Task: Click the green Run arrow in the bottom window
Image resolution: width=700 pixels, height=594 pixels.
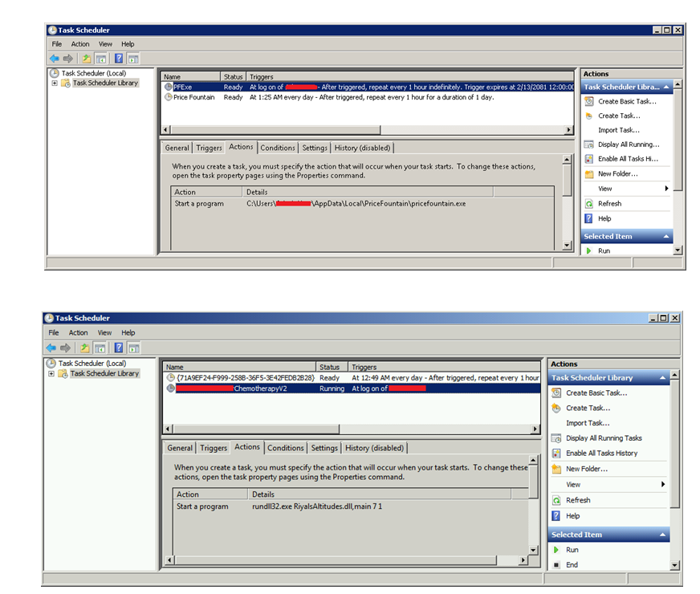Action: pyautogui.click(x=556, y=550)
